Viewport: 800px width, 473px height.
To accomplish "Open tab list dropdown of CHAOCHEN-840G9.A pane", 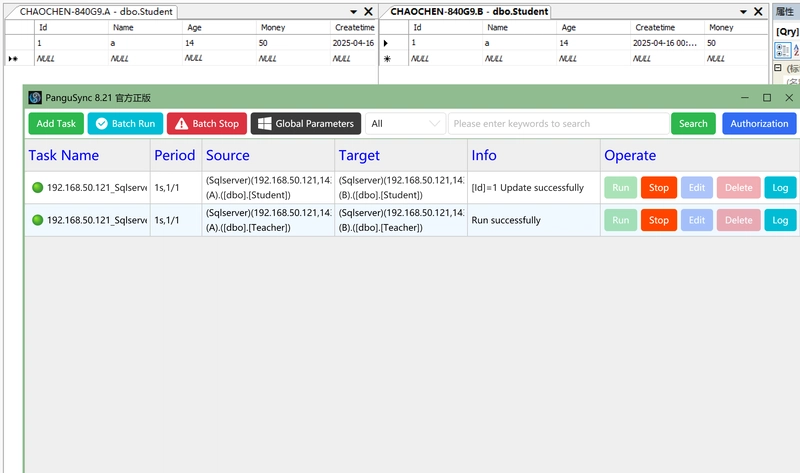I will point(353,11).
